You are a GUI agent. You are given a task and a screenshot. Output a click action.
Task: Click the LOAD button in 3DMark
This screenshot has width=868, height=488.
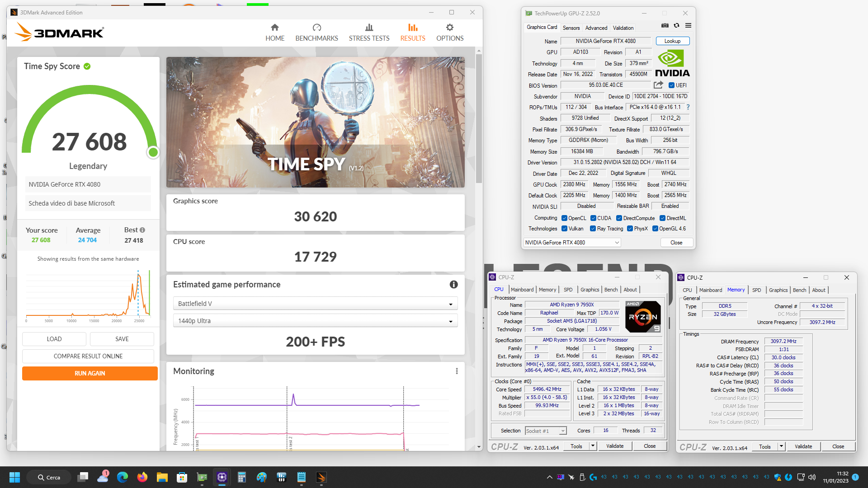click(x=54, y=339)
